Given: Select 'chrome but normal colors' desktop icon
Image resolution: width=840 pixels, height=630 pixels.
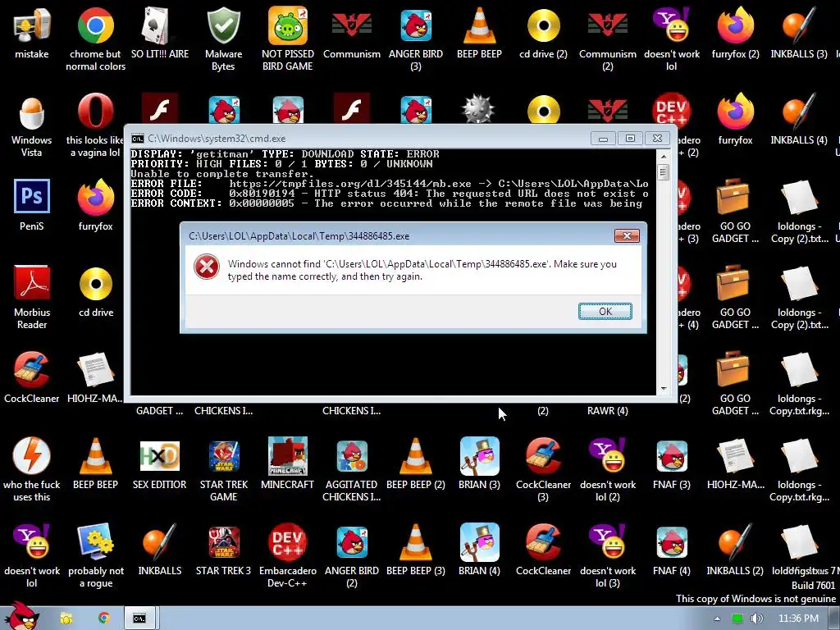Looking at the screenshot, I should click(x=95, y=39).
